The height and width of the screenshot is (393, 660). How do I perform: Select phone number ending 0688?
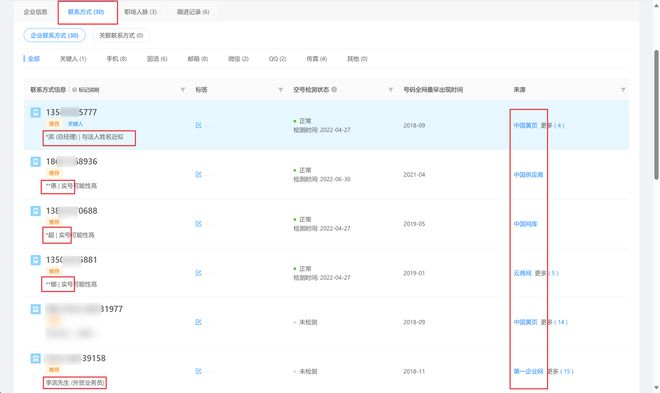click(72, 211)
